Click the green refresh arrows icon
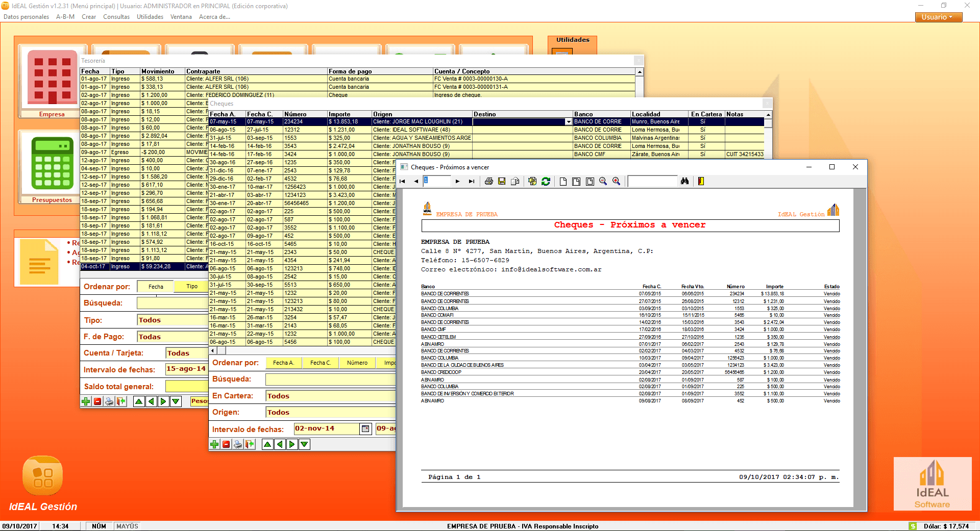The height and width of the screenshot is (531, 980). point(546,181)
